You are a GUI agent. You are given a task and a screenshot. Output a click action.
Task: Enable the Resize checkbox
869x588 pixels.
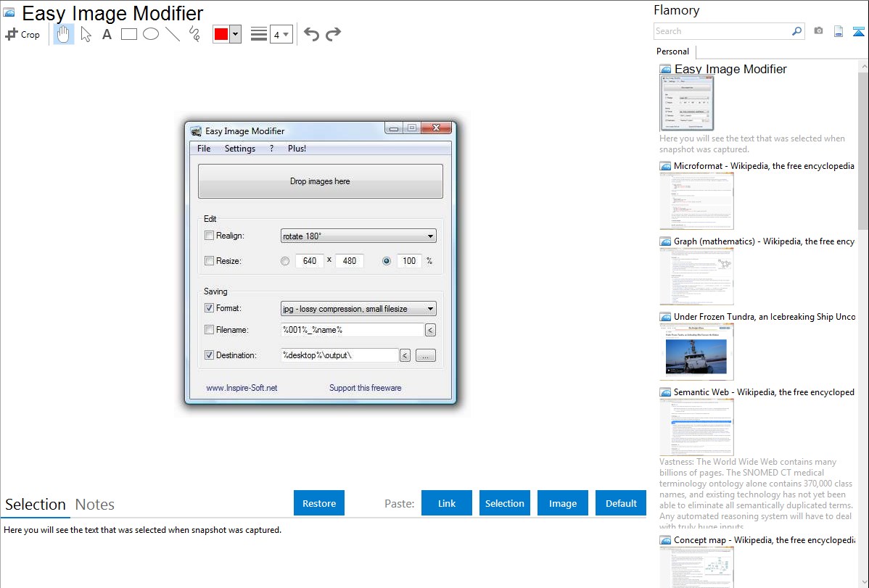tap(209, 260)
